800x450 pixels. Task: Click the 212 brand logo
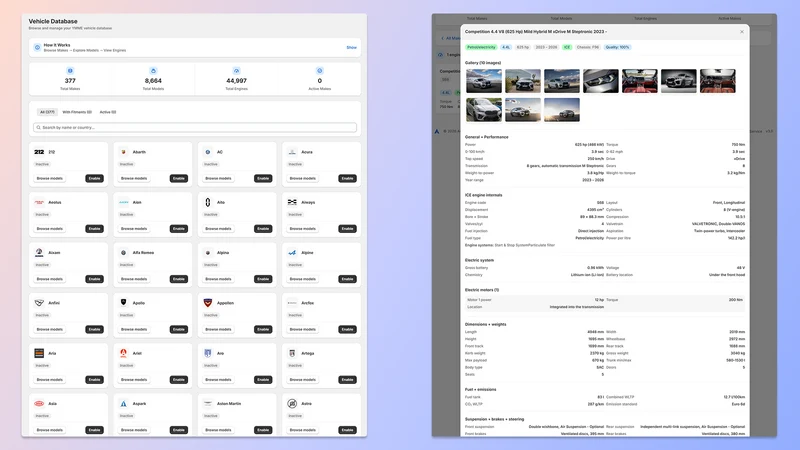(x=39, y=152)
